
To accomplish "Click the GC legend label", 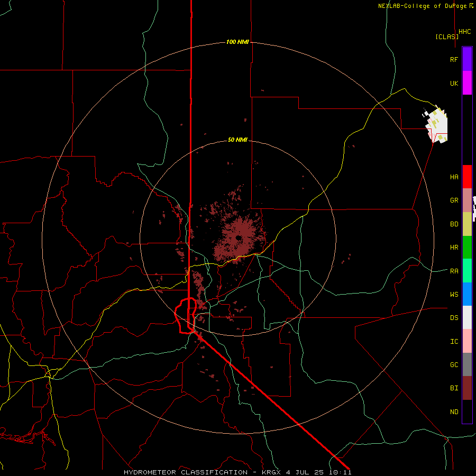I will (454, 364).
